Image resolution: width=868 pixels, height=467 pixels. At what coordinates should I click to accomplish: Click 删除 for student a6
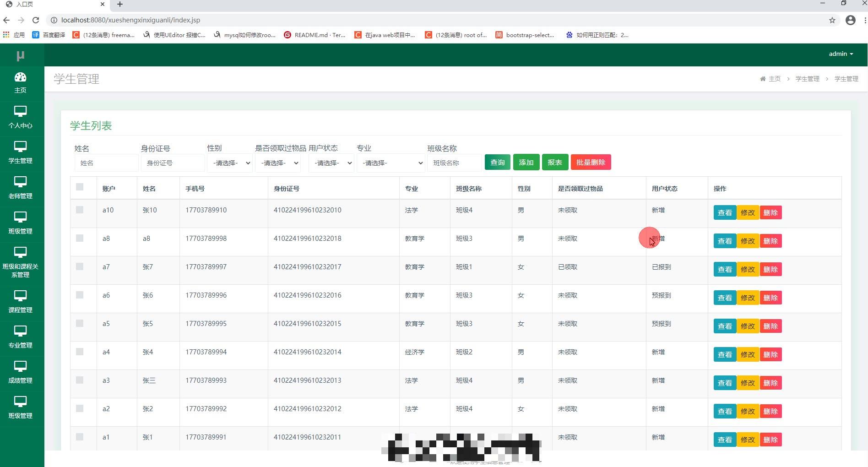coord(770,298)
